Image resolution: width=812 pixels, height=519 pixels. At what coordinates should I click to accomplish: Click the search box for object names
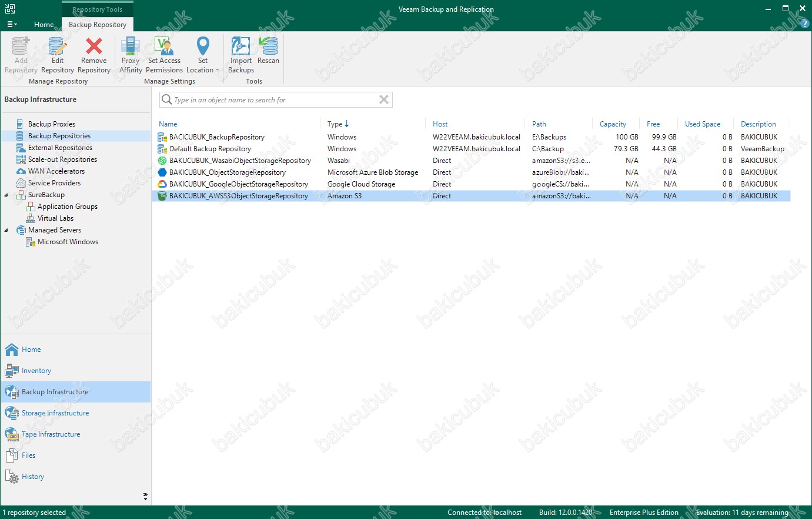[x=275, y=100]
